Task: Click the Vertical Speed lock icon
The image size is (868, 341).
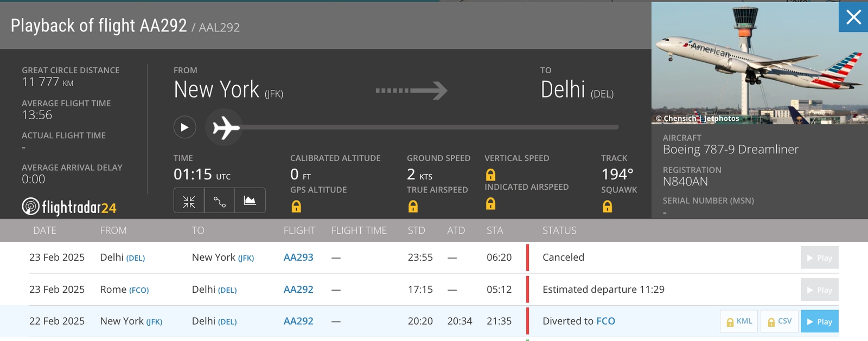Action: (x=490, y=175)
